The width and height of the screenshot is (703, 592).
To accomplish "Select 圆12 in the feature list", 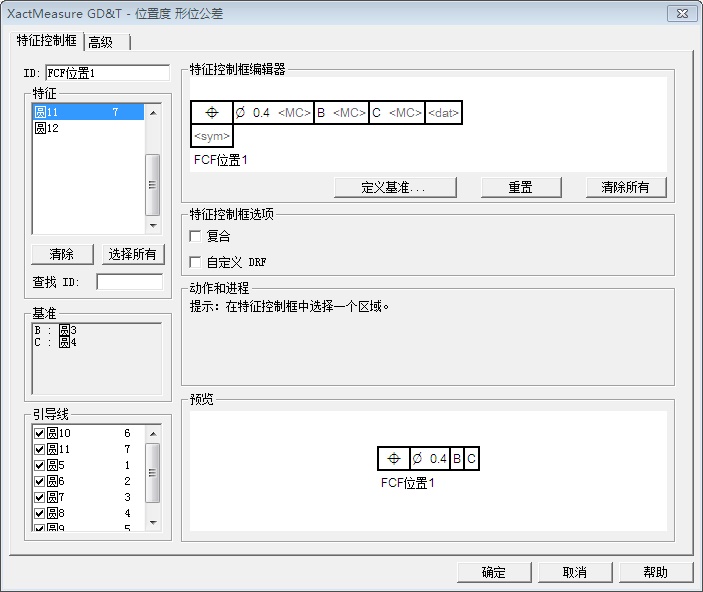I will pyautogui.click(x=47, y=128).
